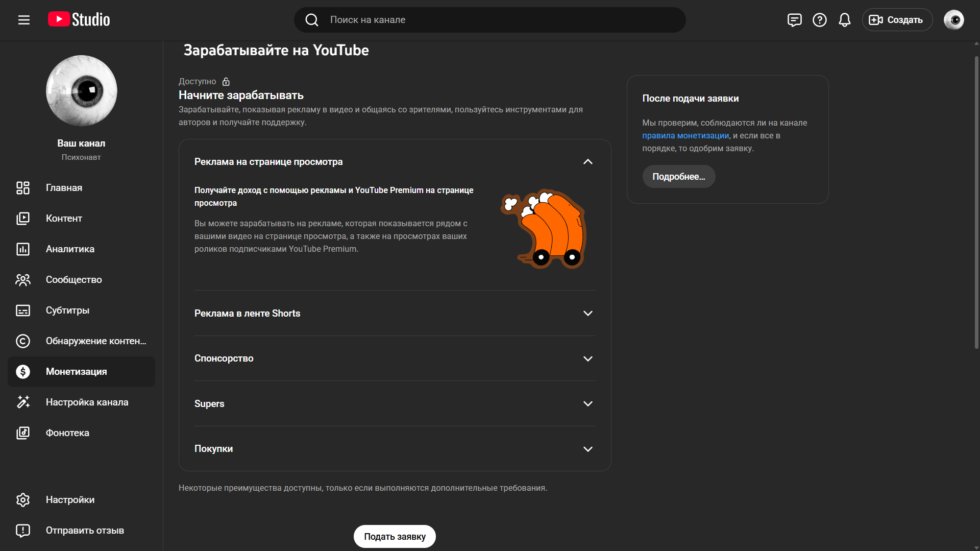Click the После подачи заявки heading

(691, 99)
